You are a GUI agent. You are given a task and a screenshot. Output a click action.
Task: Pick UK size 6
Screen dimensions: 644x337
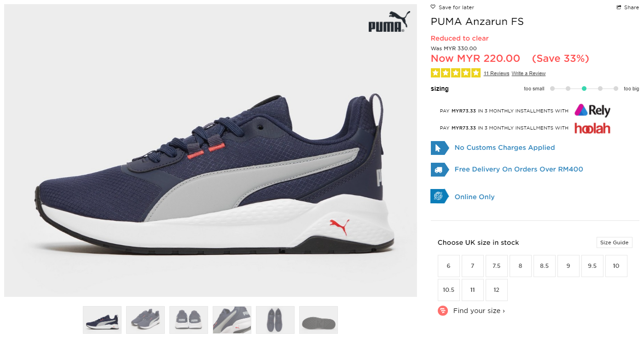(x=448, y=266)
